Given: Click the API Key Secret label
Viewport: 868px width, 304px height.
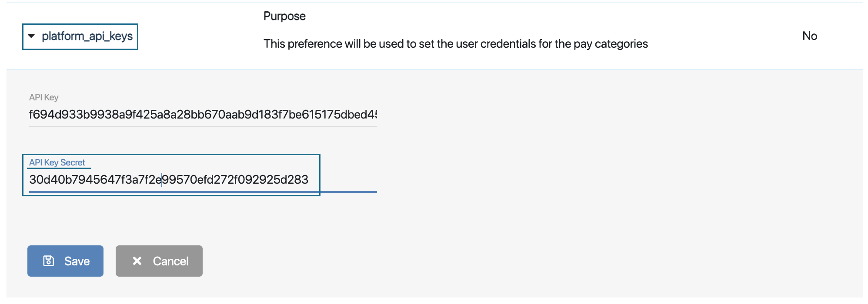Looking at the screenshot, I should [57, 162].
